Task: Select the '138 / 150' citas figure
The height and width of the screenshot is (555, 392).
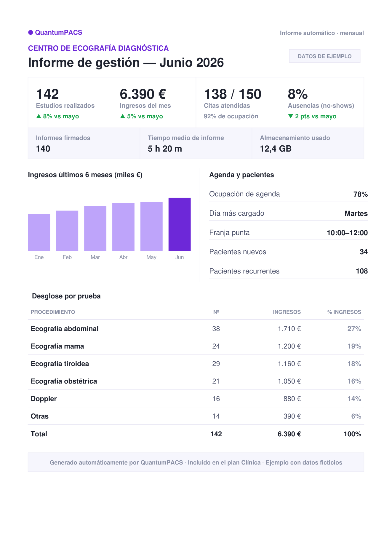Action: point(233,94)
